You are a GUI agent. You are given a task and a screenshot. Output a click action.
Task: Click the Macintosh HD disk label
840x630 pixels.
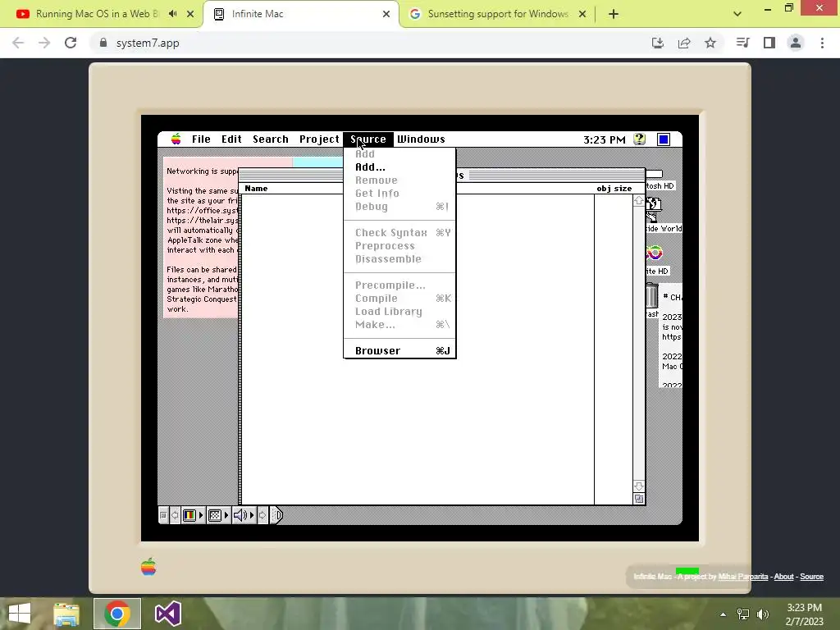(660, 186)
